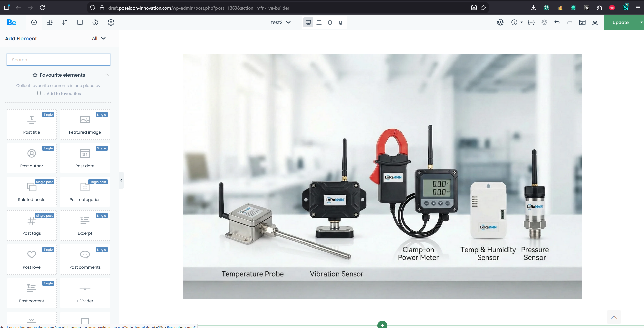This screenshot has height=328, width=644.
Task: Click the undo arrow in toolbar
Action: click(557, 22)
